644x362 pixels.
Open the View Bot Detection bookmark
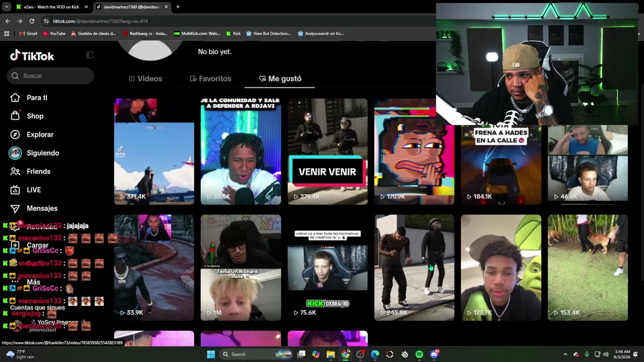coord(269,34)
